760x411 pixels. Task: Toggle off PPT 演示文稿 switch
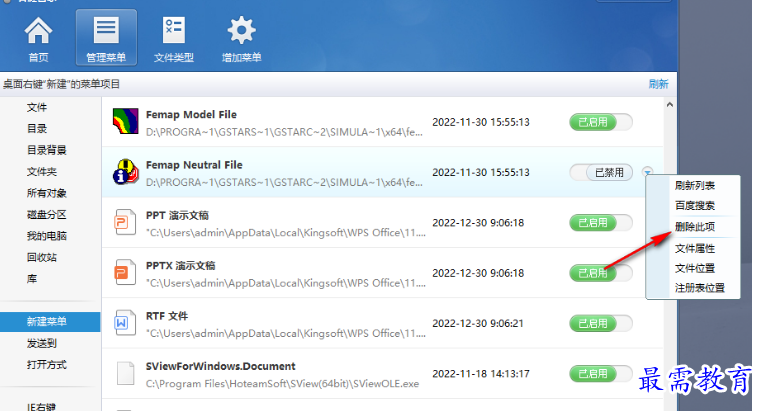pyautogui.click(x=601, y=223)
